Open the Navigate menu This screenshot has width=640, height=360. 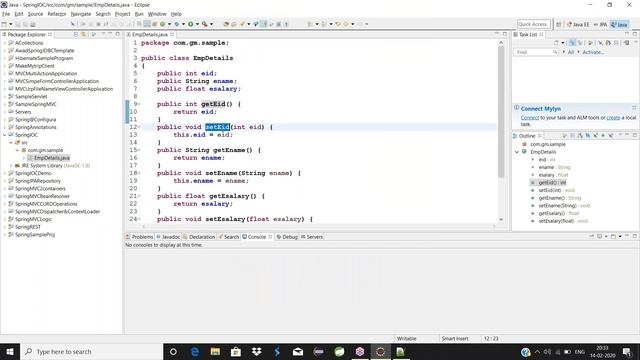pos(81,14)
